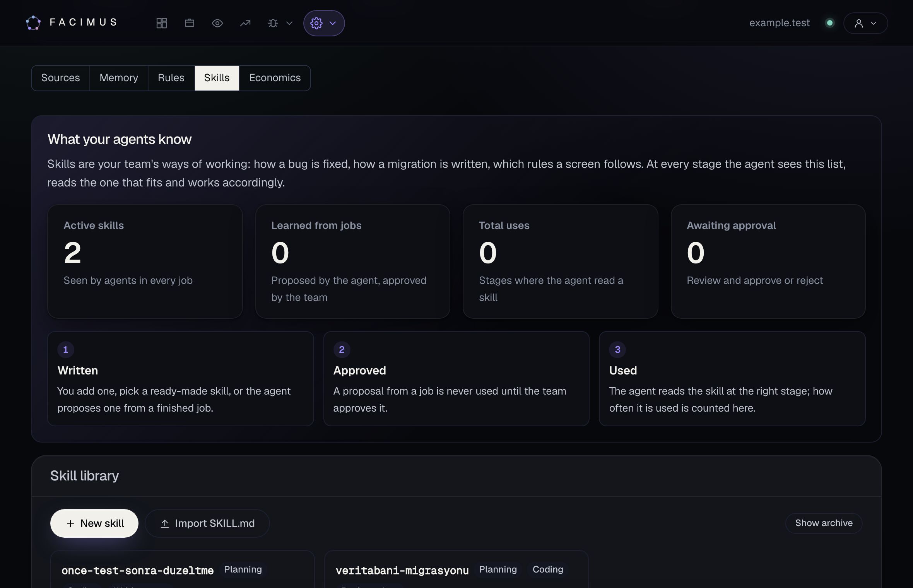Screen dimensions: 913x588
Task: Click step number 3 badge for Used
Action: [x=617, y=350]
